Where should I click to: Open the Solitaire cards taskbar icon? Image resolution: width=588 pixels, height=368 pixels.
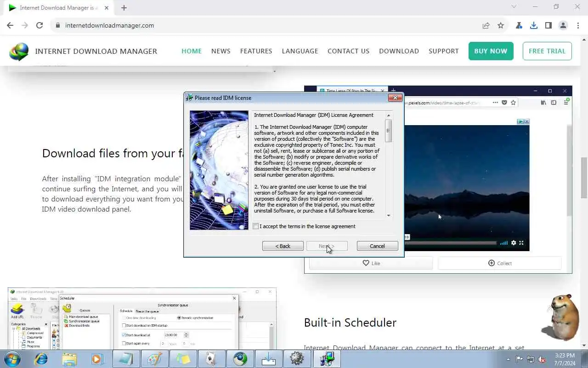click(x=212, y=359)
